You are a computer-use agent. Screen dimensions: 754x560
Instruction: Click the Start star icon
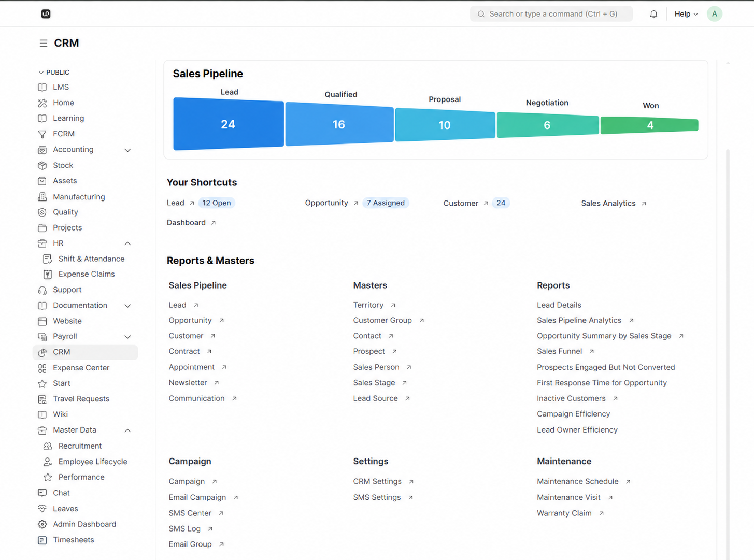(42, 383)
